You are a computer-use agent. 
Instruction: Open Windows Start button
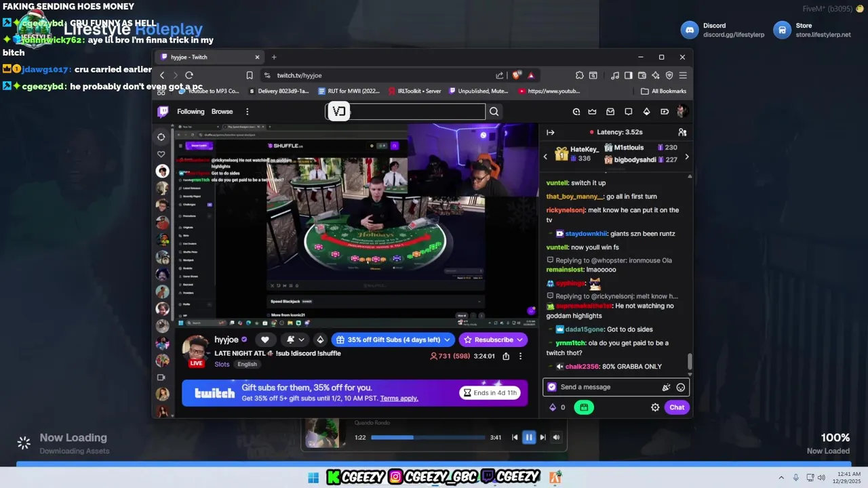313,478
